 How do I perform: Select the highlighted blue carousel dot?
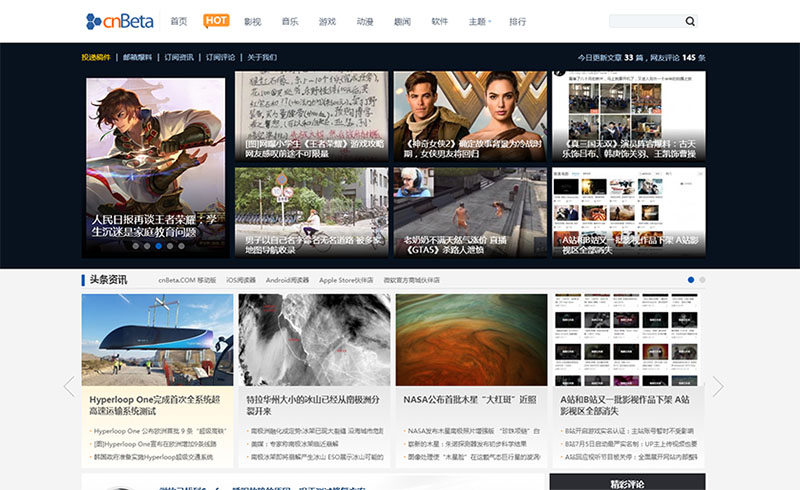159,246
